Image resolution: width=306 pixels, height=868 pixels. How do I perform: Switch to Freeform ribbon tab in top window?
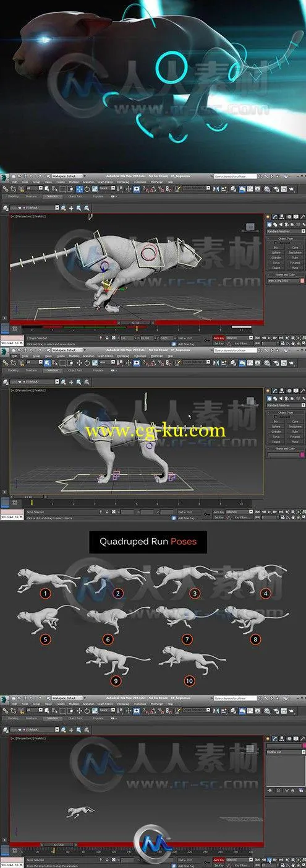(31, 196)
